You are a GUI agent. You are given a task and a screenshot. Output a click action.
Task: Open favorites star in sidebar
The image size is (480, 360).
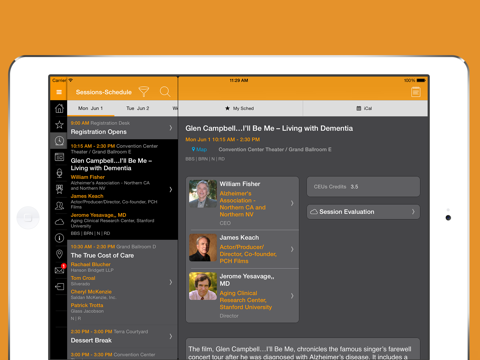[x=59, y=125]
